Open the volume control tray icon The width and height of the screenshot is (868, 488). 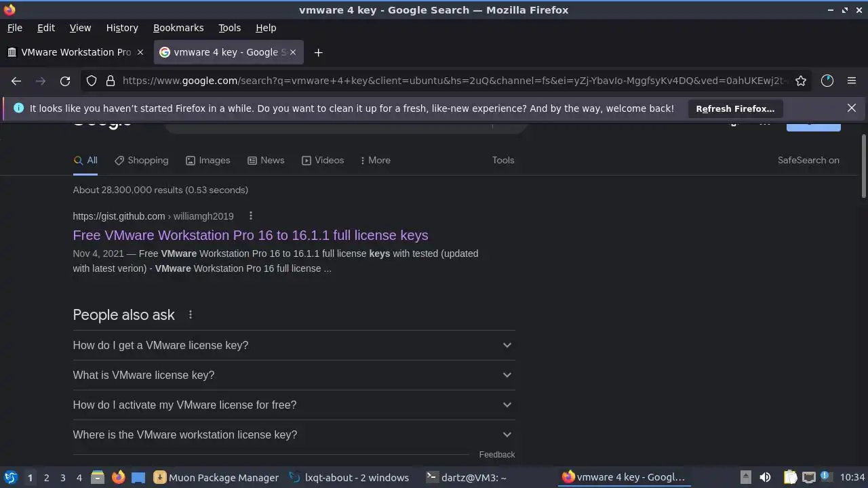(765, 477)
